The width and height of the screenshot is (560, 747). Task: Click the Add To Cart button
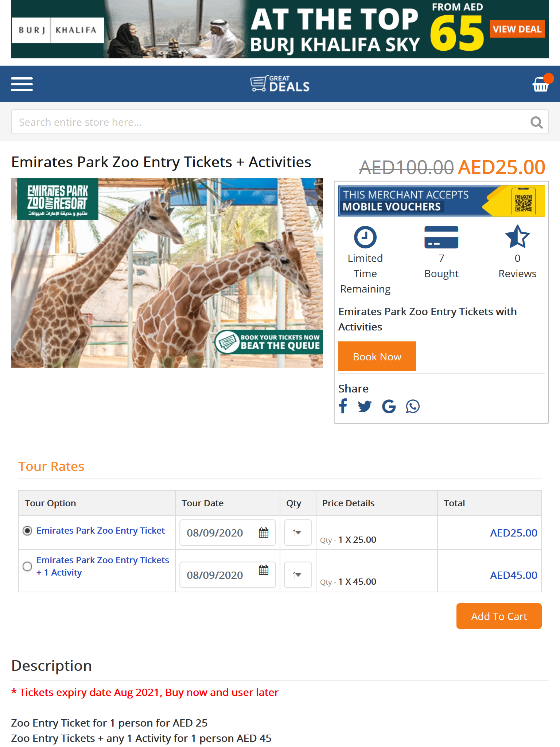[499, 616]
